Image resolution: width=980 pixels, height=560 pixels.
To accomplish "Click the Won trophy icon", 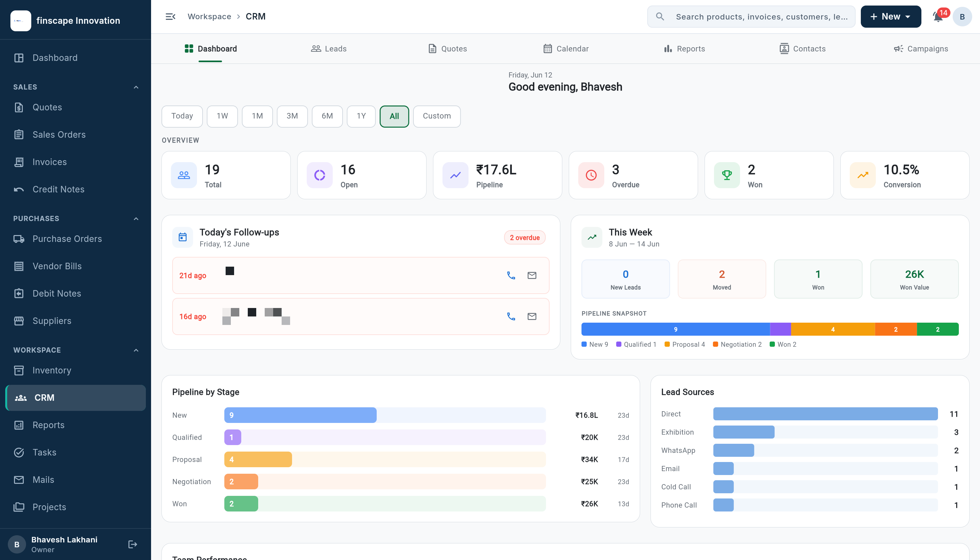I will coord(727,175).
